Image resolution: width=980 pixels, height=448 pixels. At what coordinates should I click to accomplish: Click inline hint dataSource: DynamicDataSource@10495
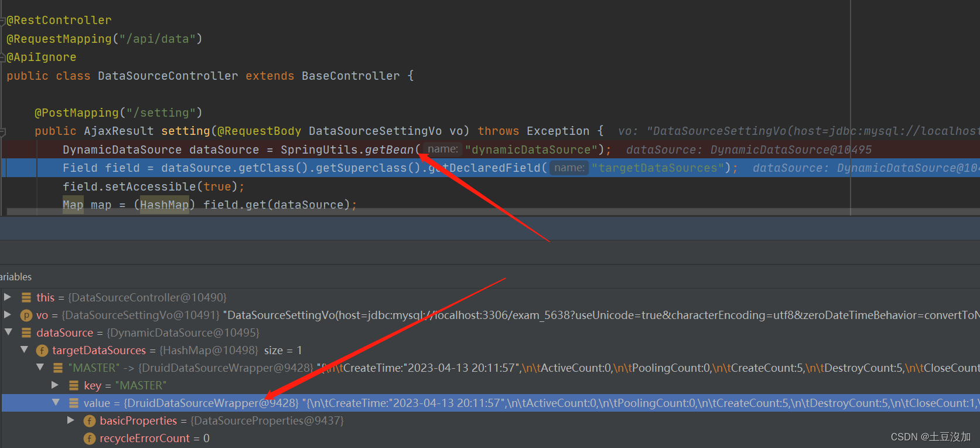click(x=749, y=150)
